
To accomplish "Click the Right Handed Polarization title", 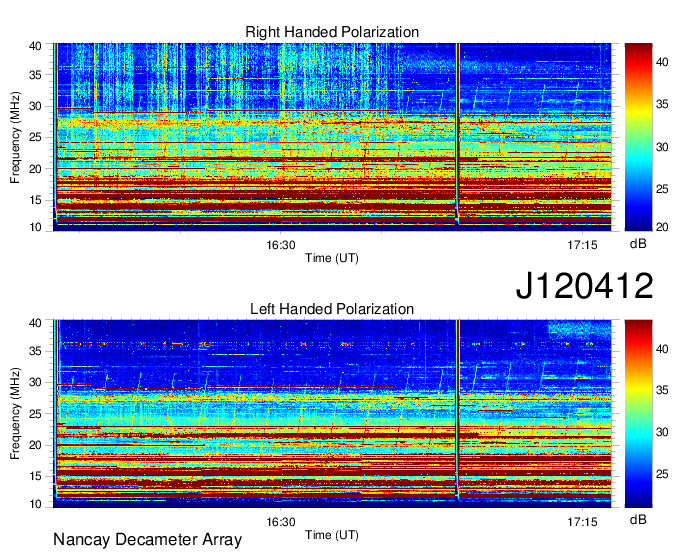I will click(x=332, y=32).
